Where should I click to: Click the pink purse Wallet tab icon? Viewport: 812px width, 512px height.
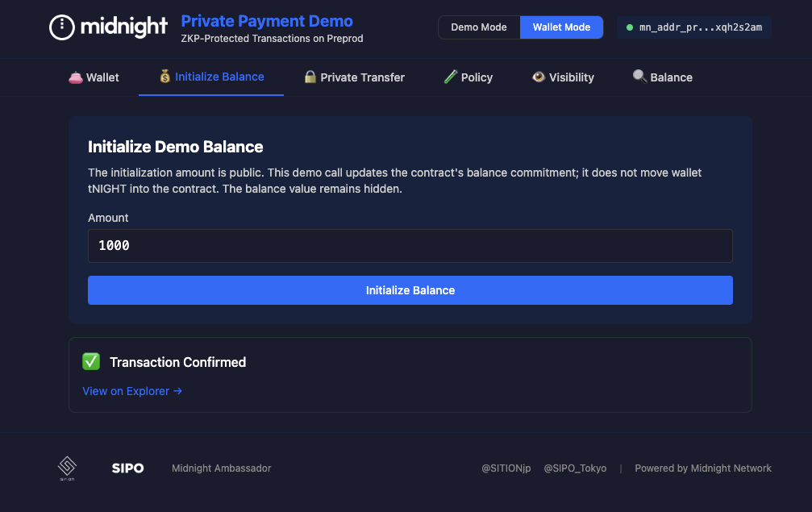[76, 77]
